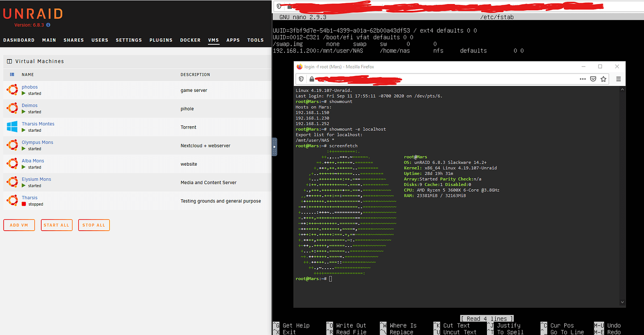
Task: Click the 'Media and Content Server' description
Action: [208, 182]
